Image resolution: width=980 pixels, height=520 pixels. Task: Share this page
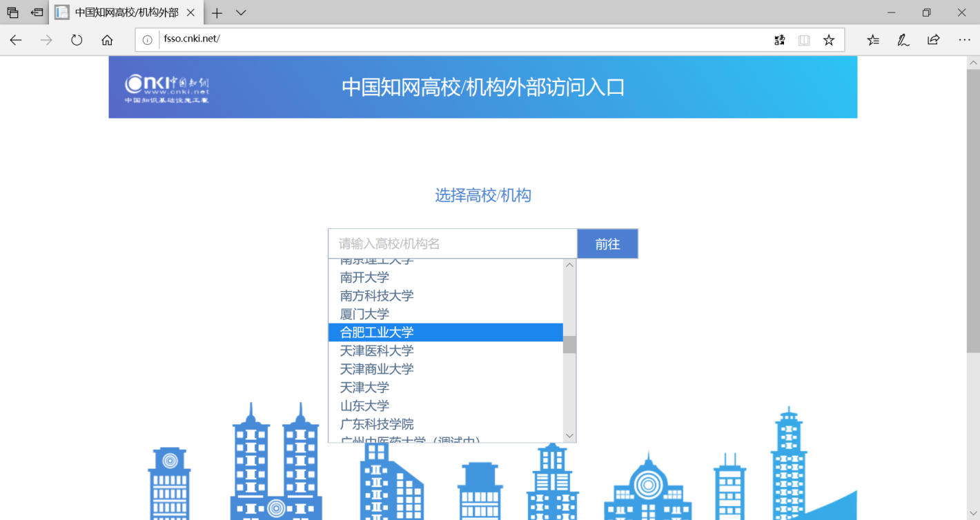tap(934, 40)
